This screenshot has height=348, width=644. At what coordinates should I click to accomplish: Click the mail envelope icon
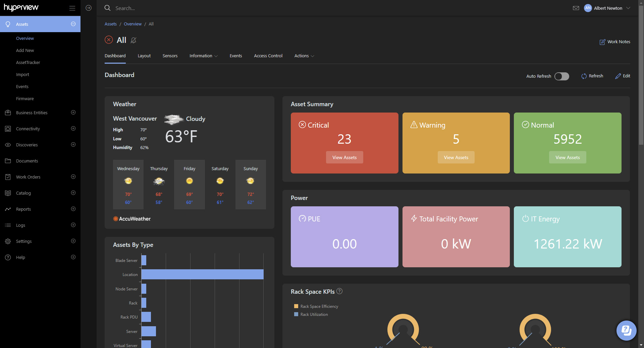(x=576, y=8)
